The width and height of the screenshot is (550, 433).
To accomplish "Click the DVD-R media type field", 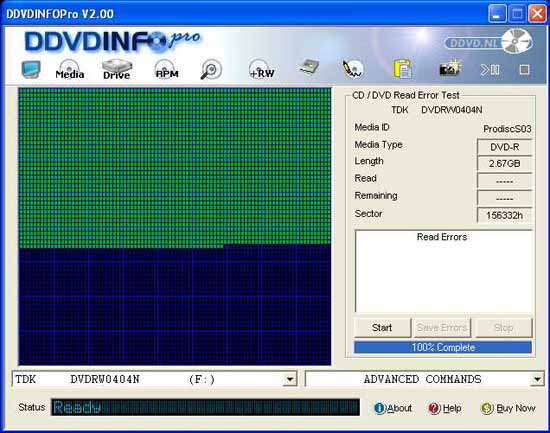I will coord(504,147).
